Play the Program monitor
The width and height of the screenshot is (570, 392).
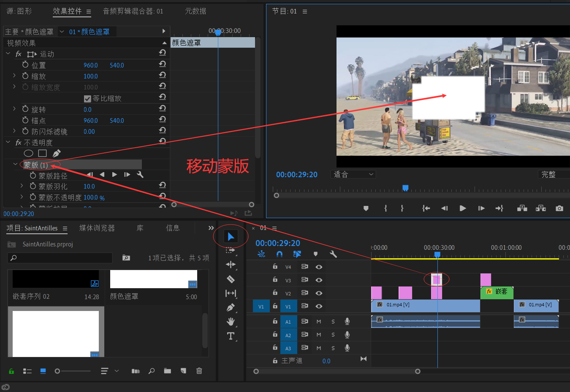pyautogui.click(x=463, y=208)
